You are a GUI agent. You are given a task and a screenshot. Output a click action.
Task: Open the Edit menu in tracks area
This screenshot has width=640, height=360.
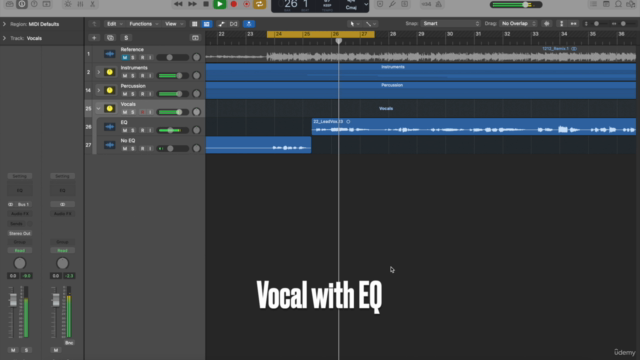click(114, 24)
